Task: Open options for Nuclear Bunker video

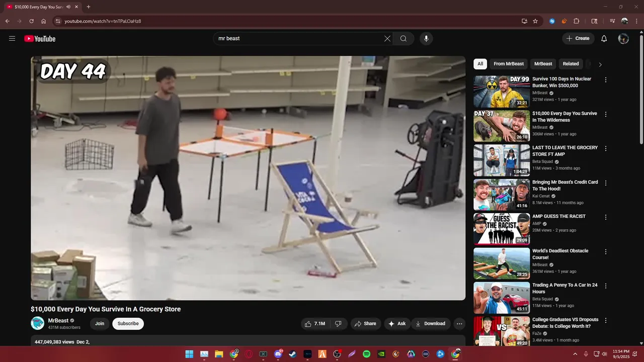Action: tap(606, 80)
